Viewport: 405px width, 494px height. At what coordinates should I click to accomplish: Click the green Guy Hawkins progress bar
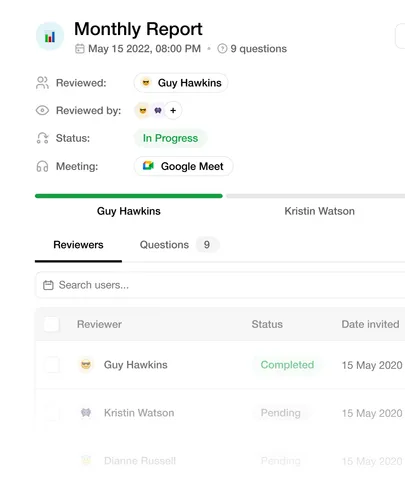coord(129,196)
